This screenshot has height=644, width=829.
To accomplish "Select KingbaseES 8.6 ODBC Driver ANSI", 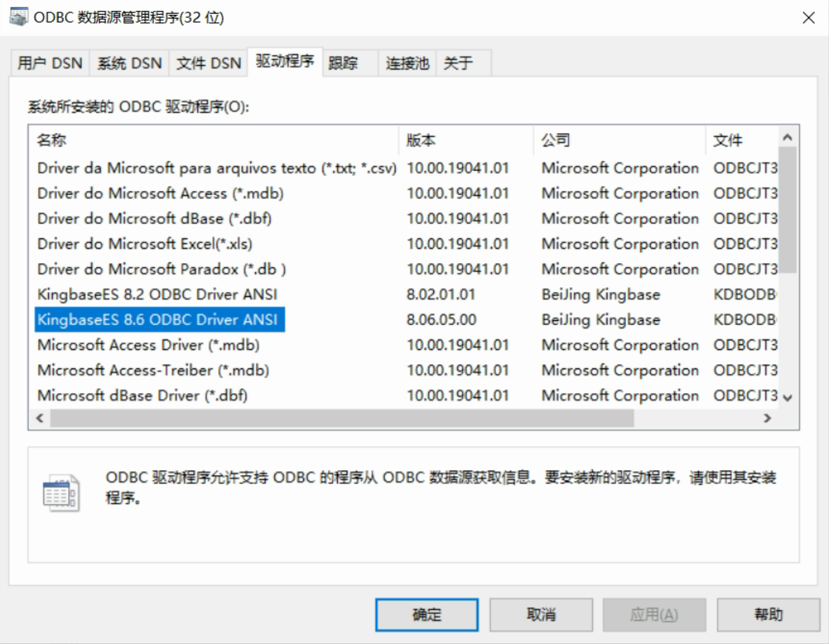I will 159,319.
